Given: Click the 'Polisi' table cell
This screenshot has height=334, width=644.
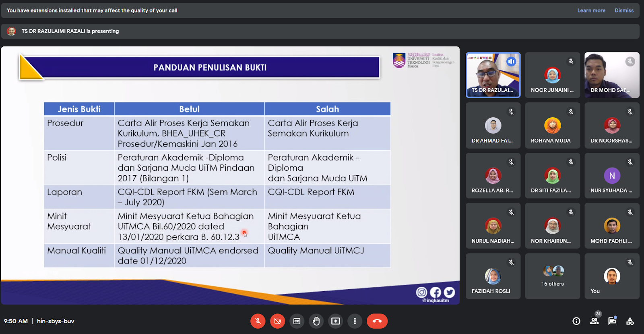Looking at the screenshot, I should tap(79, 168).
